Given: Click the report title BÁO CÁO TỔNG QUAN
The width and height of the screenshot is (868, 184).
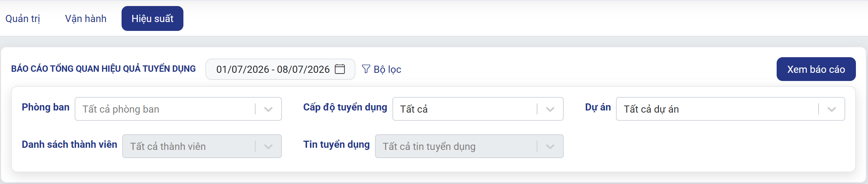Looking at the screenshot, I should [x=103, y=69].
